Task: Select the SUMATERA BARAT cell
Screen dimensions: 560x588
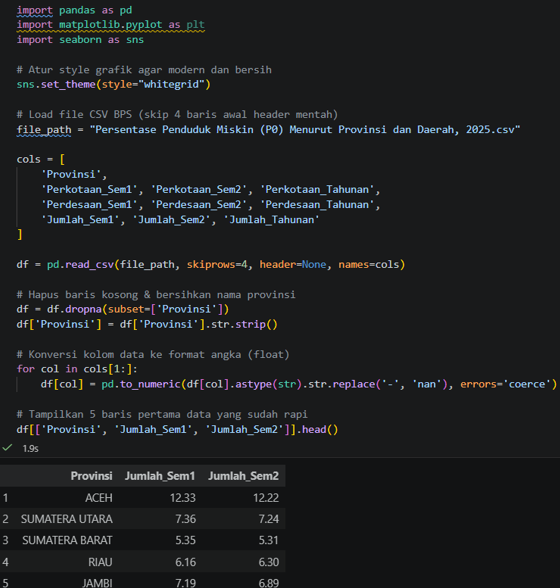Action: tap(67, 540)
